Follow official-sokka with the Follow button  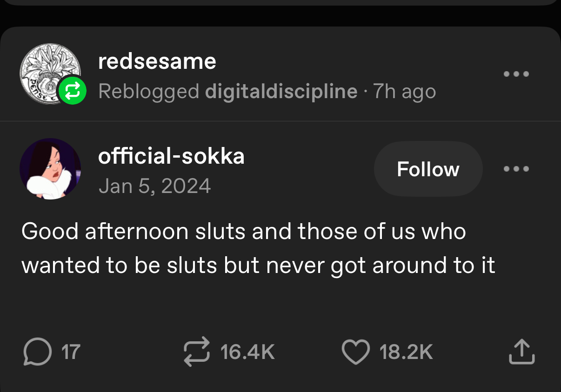click(x=428, y=169)
